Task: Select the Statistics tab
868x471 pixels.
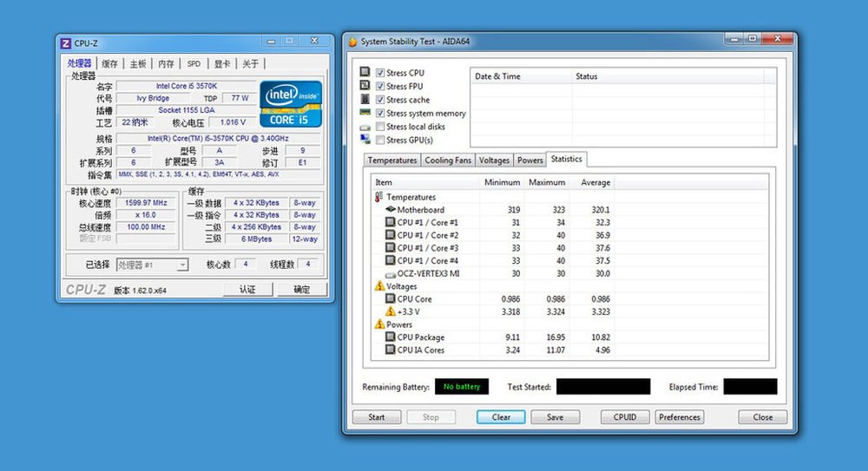Action: (566, 159)
